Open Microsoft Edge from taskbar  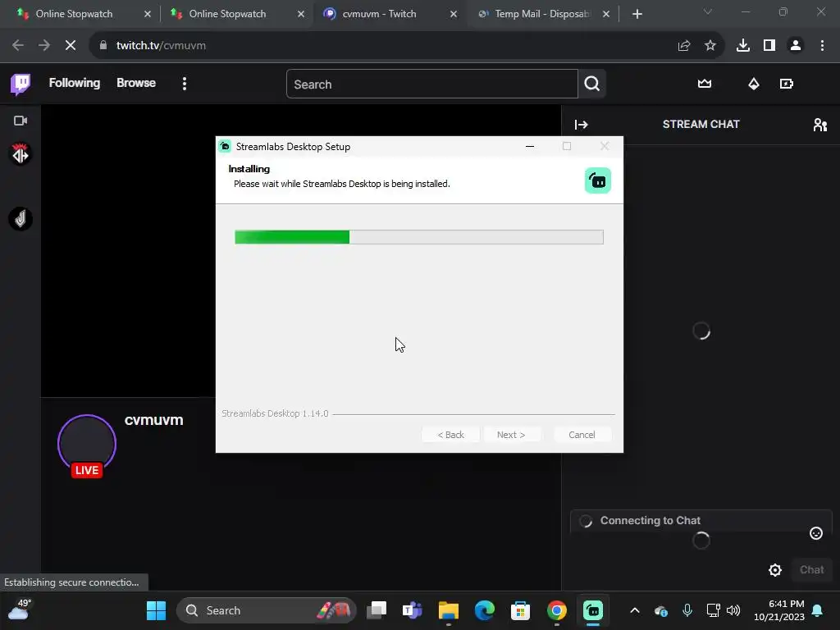[484, 610]
